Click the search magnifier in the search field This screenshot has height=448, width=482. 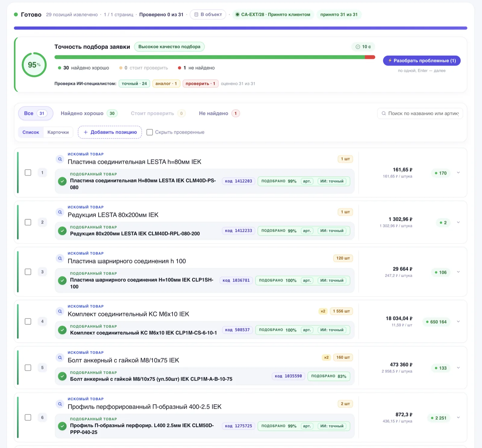coord(384,114)
